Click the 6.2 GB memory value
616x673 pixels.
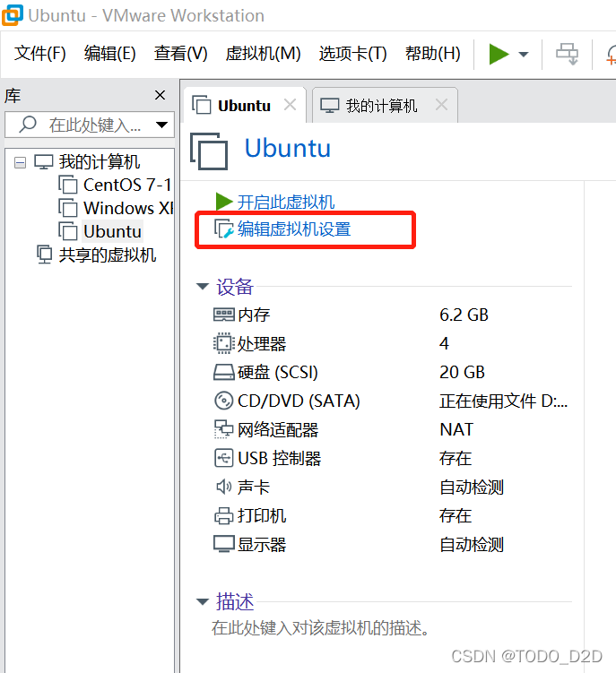(x=464, y=315)
